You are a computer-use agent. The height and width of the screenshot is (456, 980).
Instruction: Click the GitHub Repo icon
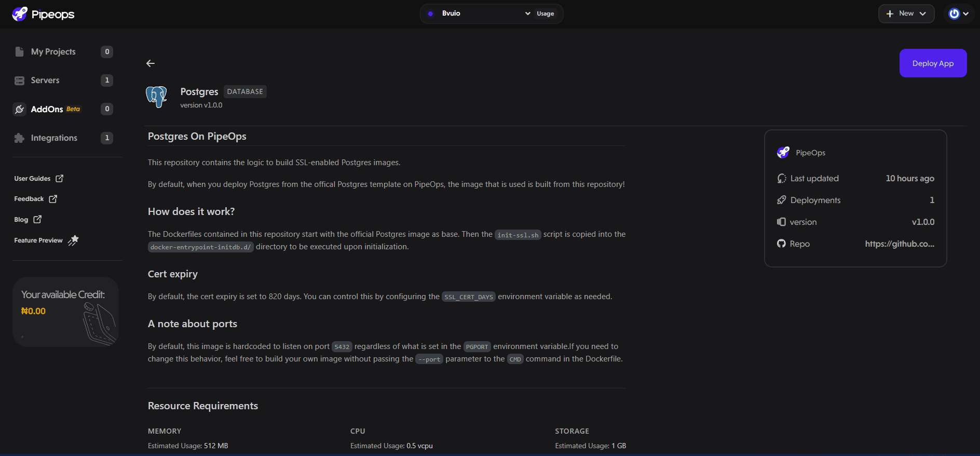tap(781, 244)
